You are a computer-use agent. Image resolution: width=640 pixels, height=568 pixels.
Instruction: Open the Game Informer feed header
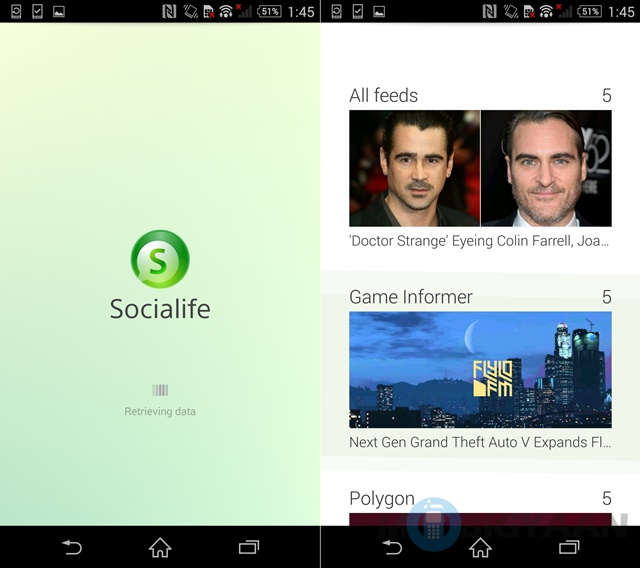click(x=411, y=297)
